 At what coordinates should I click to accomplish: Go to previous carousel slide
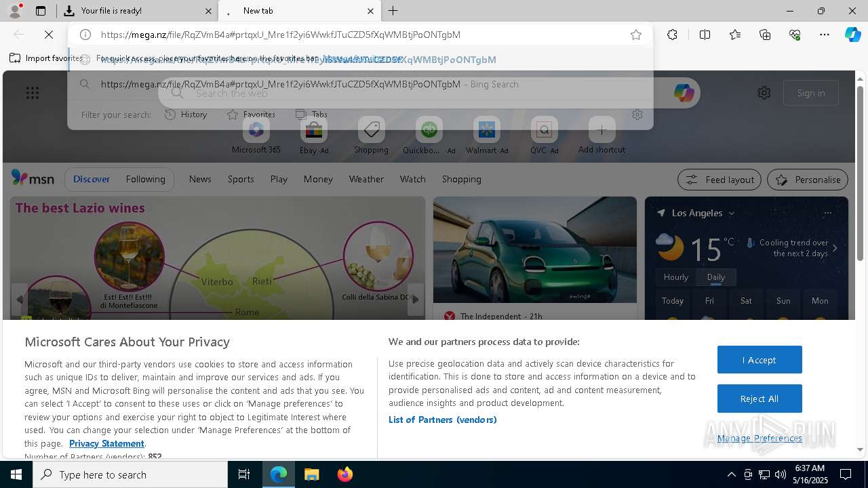(x=20, y=300)
